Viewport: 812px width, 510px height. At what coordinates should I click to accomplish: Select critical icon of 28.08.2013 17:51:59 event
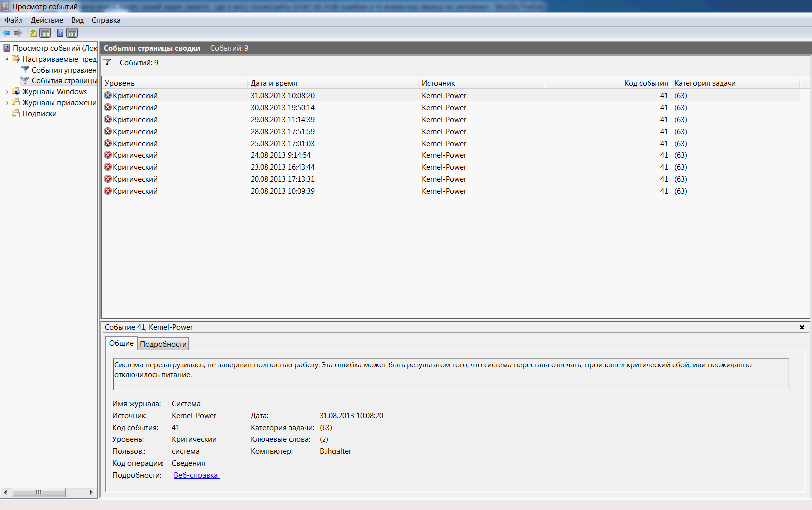(108, 132)
